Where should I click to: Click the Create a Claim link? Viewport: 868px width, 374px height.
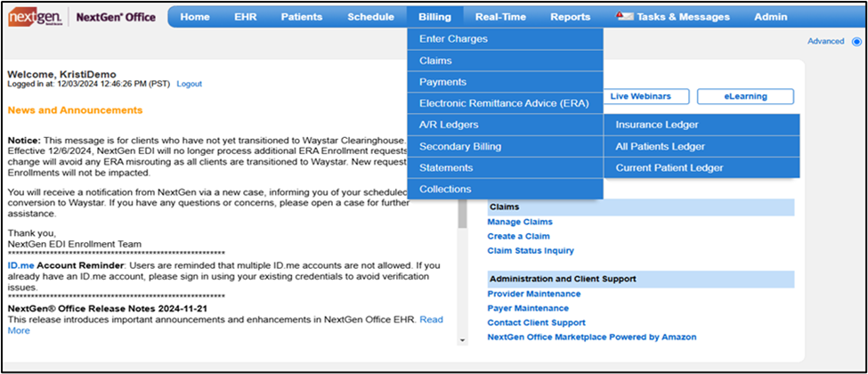coord(519,237)
